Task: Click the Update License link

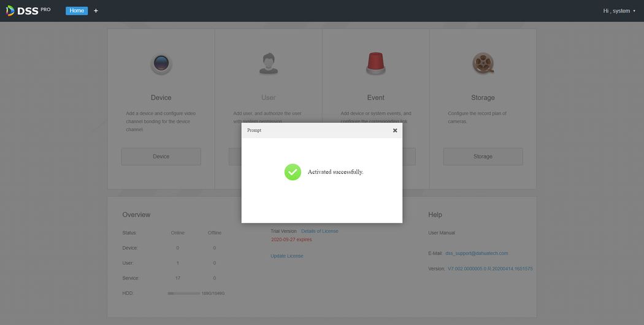Action: coord(286,256)
